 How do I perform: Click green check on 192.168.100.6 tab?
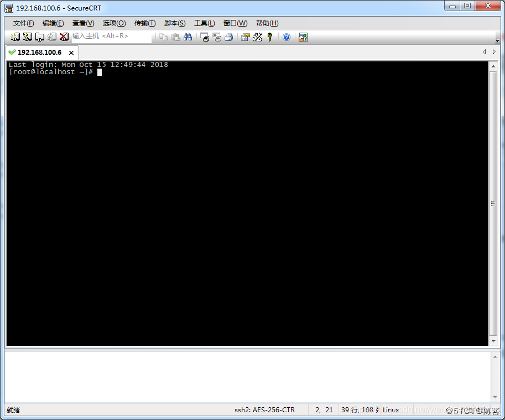[12, 52]
